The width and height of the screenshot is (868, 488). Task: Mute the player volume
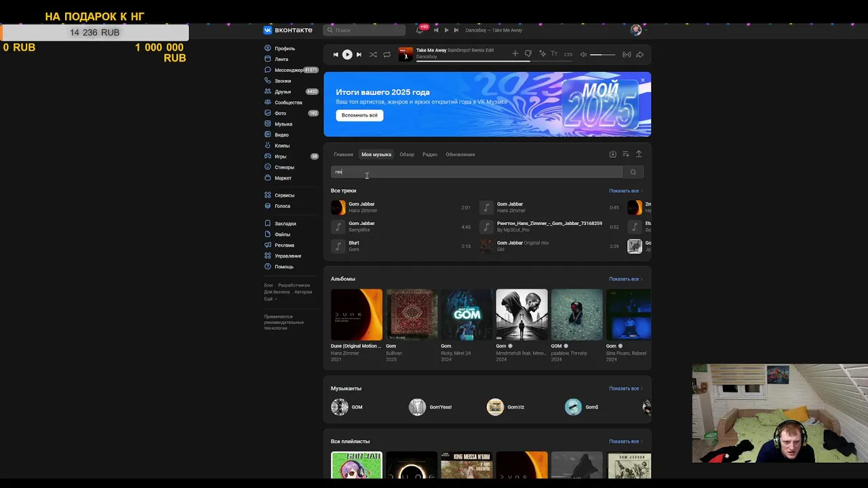(583, 54)
